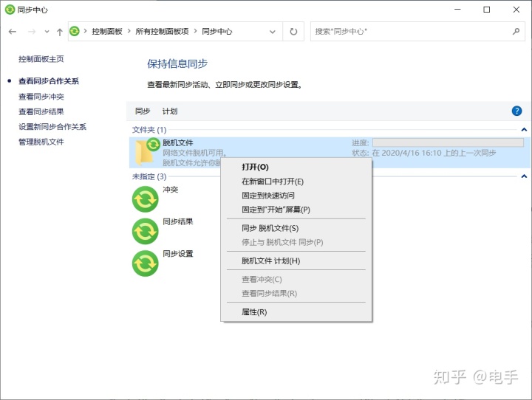532x400 pixels.
Task: Close the Sync Center window
Action: click(516, 10)
